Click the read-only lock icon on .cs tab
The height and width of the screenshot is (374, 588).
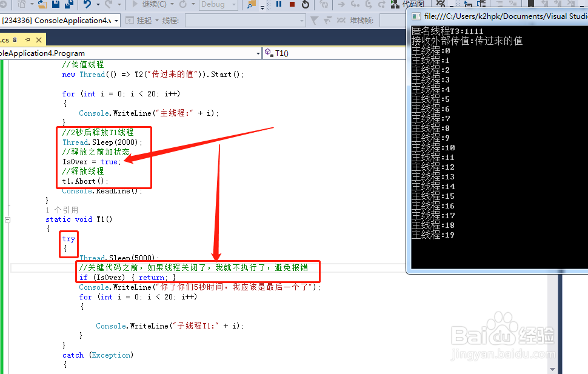pyautogui.click(x=15, y=39)
